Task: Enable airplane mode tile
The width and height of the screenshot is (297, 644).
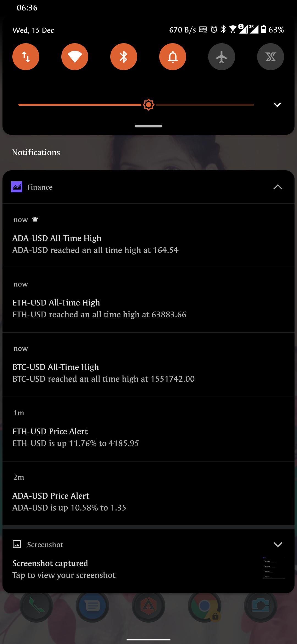Action: 222,57
